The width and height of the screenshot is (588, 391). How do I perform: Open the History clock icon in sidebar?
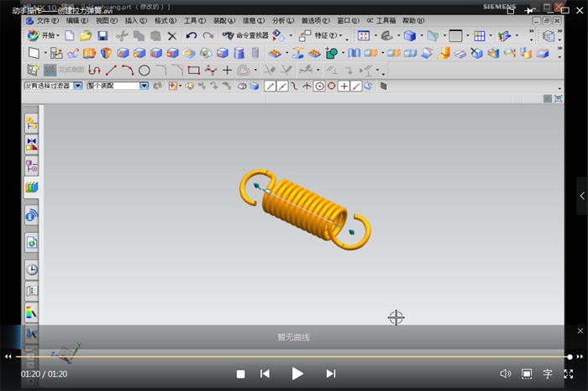tap(32, 270)
